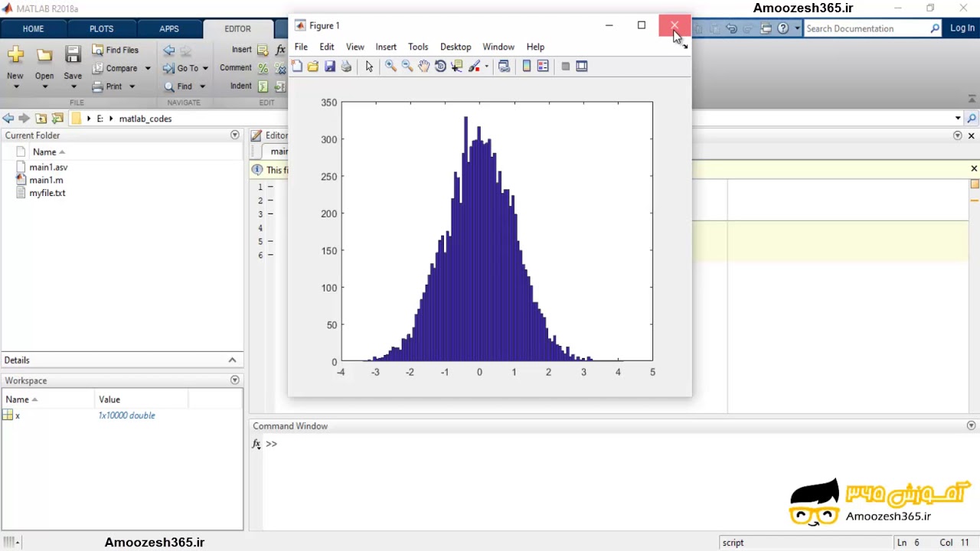Switch to the EDITOR ribbon tab
980x551 pixels.
(237, 29)
